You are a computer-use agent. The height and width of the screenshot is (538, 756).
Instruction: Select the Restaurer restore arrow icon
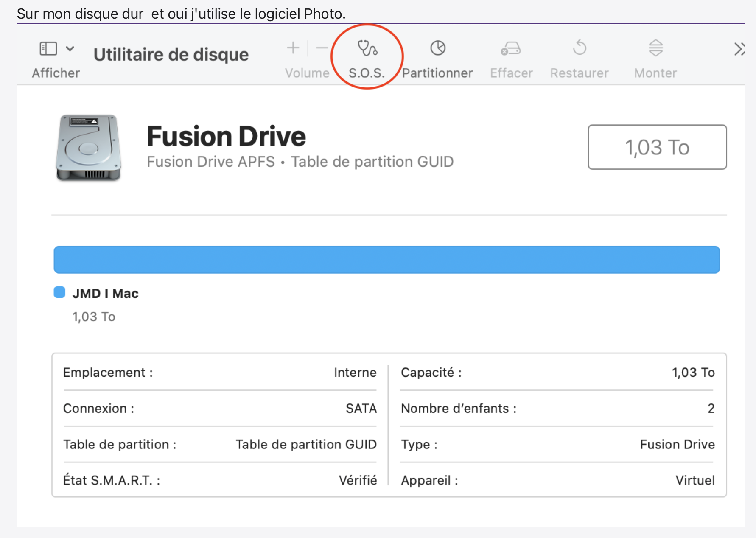click(x=579, y=48)
